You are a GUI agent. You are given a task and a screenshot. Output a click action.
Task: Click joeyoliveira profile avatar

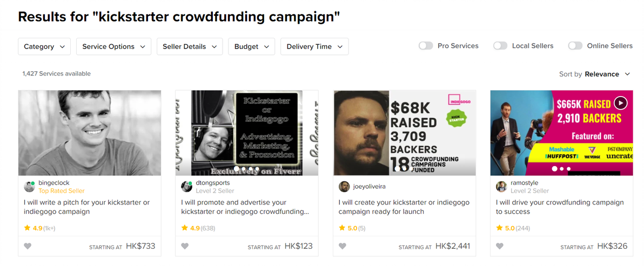point(344,187)
